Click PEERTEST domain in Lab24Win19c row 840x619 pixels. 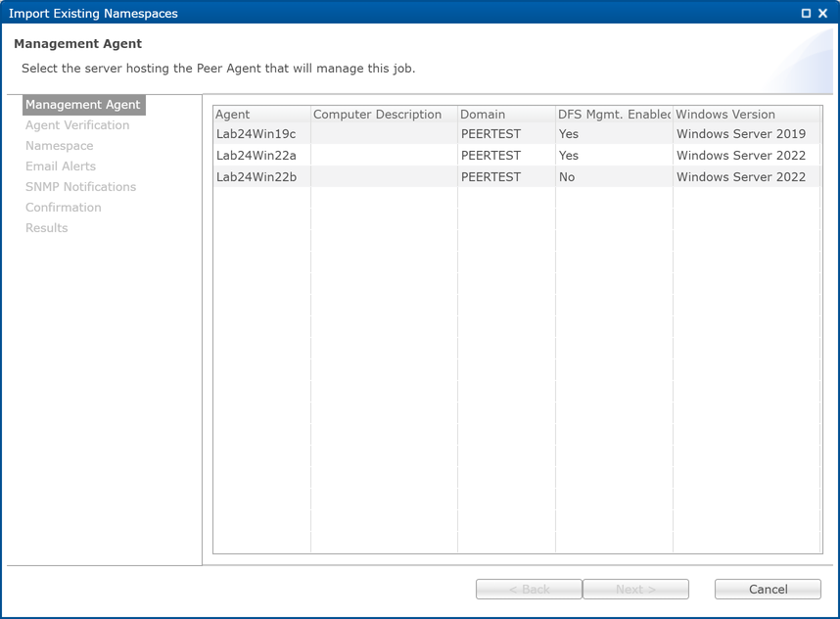(x=490, y=134)
